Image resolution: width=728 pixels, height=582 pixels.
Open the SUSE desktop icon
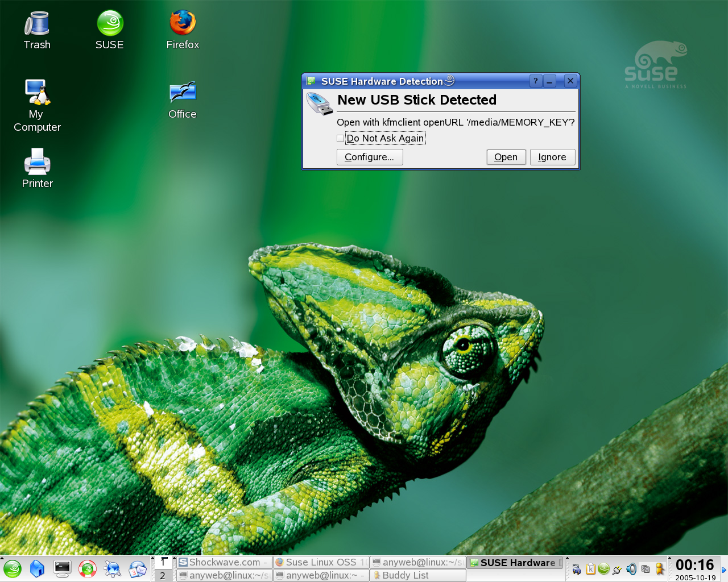point(110,31)
